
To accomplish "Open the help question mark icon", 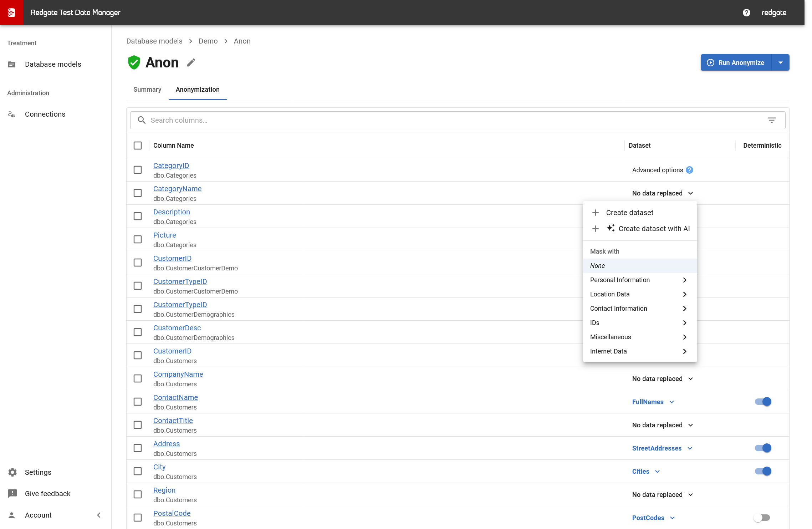I will (746, 12).
